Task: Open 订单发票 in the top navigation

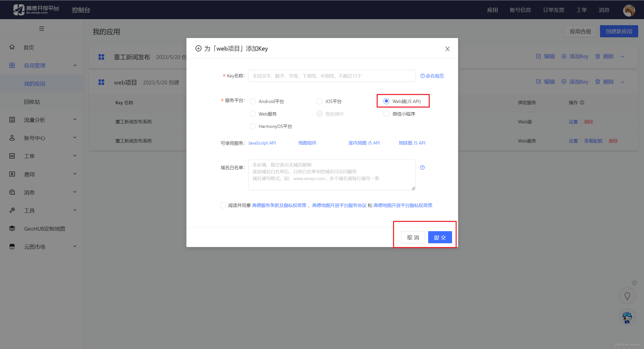Action: point(553,10)
